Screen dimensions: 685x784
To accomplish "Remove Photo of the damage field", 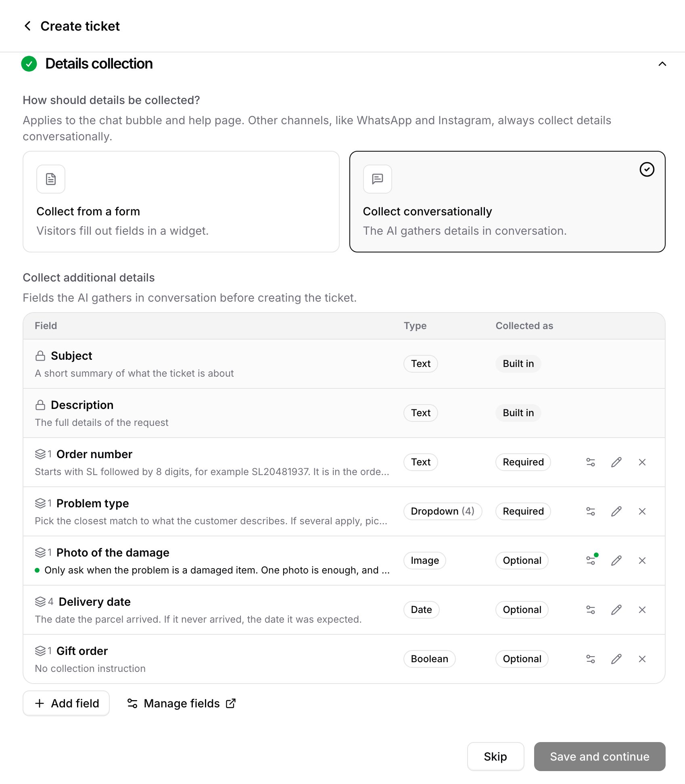I will point(642,561).
